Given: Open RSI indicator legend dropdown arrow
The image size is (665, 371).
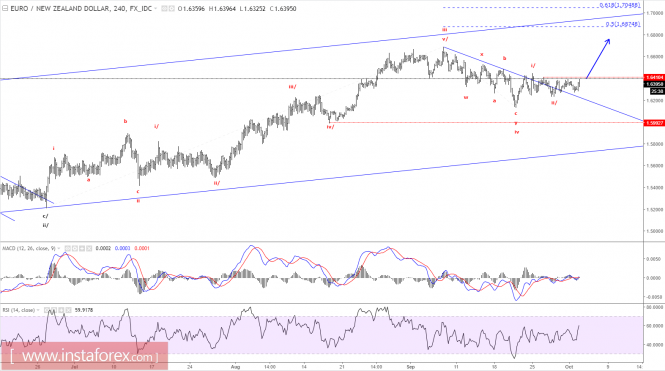Looking at the screenshot, I should click(38, 310).
